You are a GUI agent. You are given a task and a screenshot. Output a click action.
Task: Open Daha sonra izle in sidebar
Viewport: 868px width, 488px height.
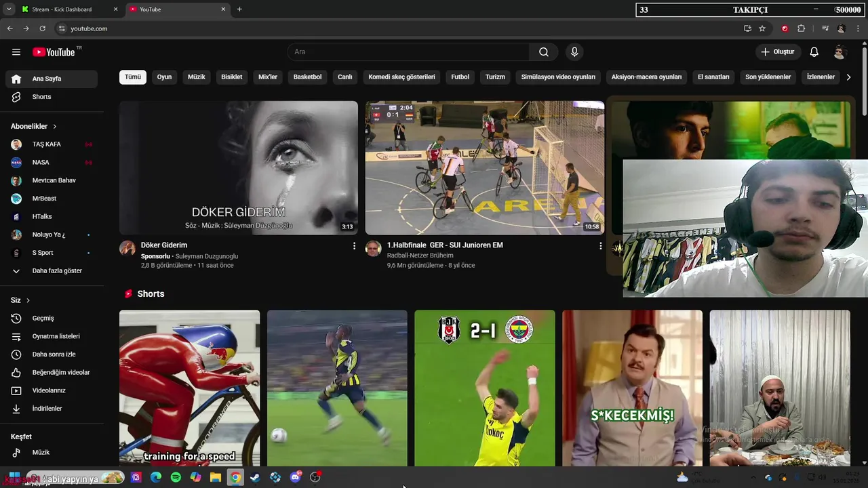coord(52,354)
